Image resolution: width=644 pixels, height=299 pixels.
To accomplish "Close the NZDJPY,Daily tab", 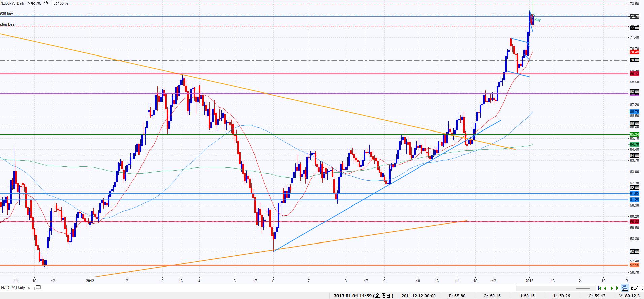I will point(29,288).
